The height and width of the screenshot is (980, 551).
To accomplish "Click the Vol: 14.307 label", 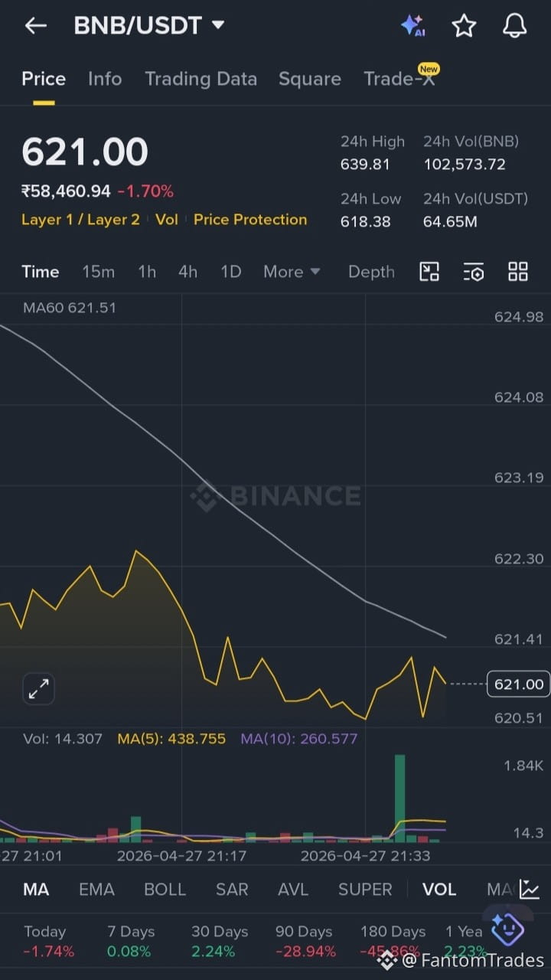I will click(62, 739).
